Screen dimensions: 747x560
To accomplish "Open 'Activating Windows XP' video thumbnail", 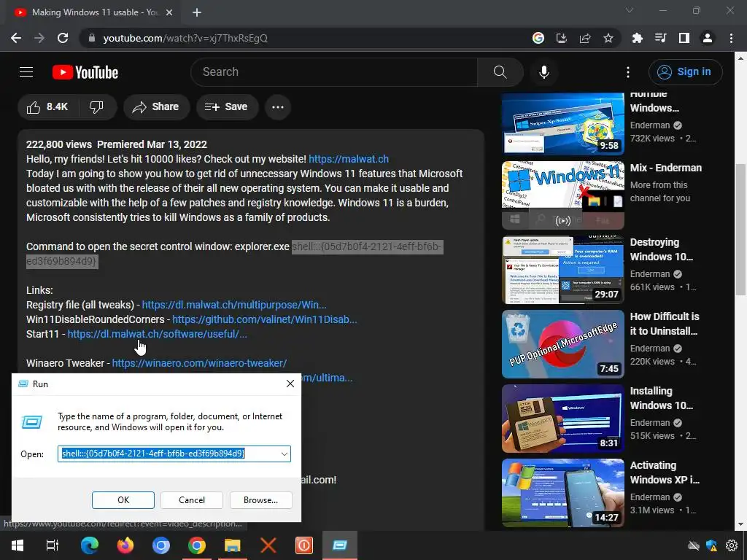I will pos(563,493).
